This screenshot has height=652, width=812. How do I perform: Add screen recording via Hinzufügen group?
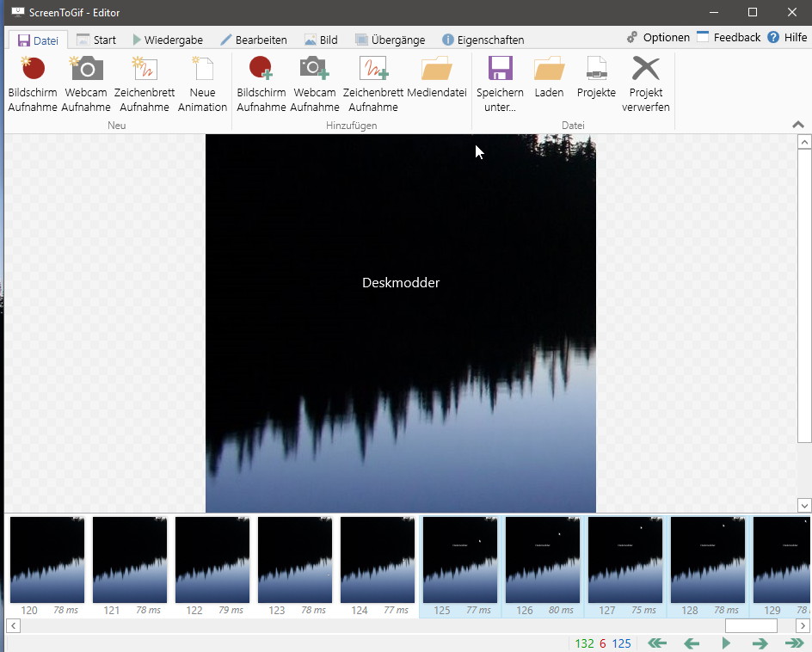(261, 84)
